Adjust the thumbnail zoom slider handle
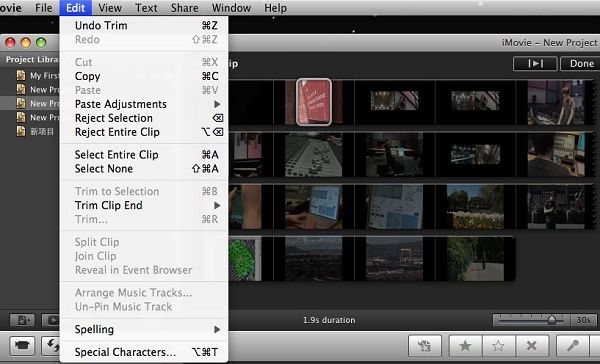Viewport: 600px width, 364px height. point(551,320)
